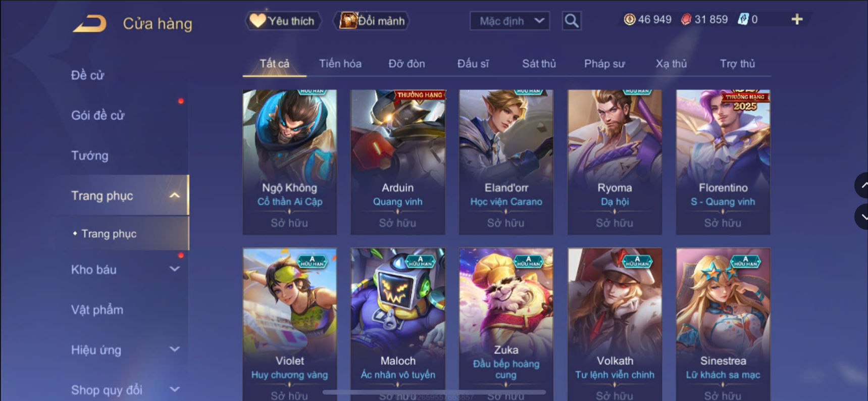Screen dimensions: 868x401
Task: Tap the blue voucher currency icon
Action: click(x=743, y=19)
